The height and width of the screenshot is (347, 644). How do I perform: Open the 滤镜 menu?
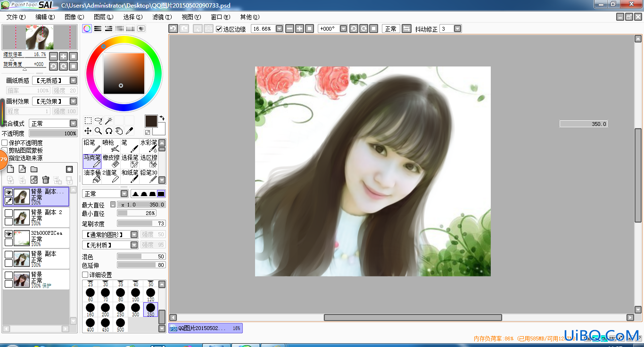162,17
